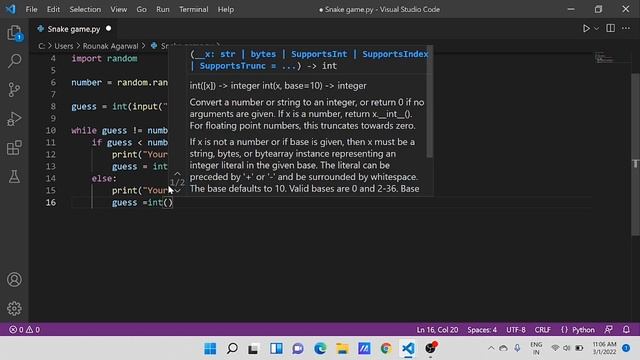This screenshot has width=640, height=360.
Task: Open the Terminal menu
Action: pyautogui.click(x=193, y=9)
